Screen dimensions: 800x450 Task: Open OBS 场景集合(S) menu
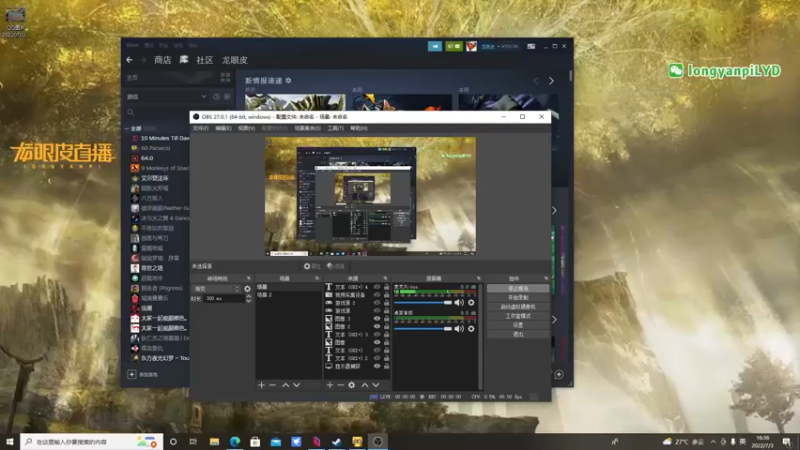pyautogui.click(x=308, y=129)
